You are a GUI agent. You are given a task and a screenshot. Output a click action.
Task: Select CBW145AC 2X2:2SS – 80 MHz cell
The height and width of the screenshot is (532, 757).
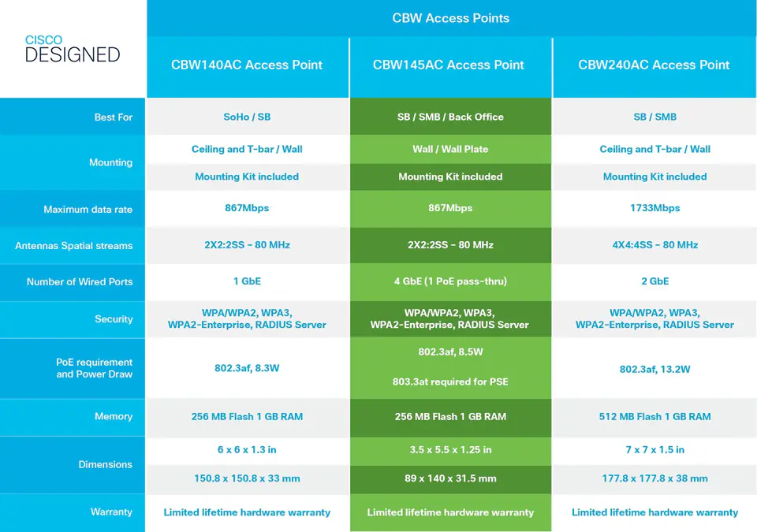(x=450, y=245)
